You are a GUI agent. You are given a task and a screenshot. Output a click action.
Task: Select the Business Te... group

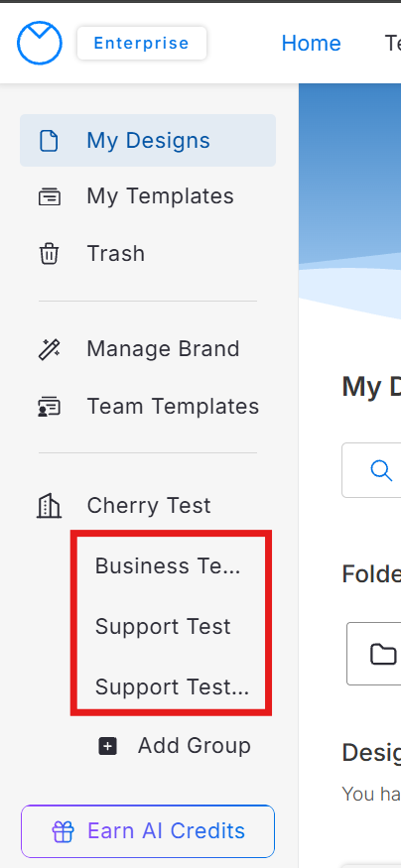168,565
